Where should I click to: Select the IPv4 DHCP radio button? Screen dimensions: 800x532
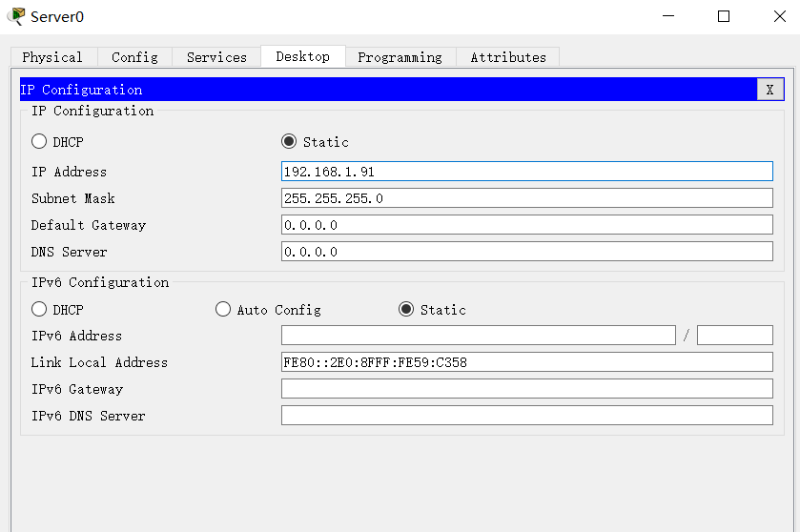(39, 141)
